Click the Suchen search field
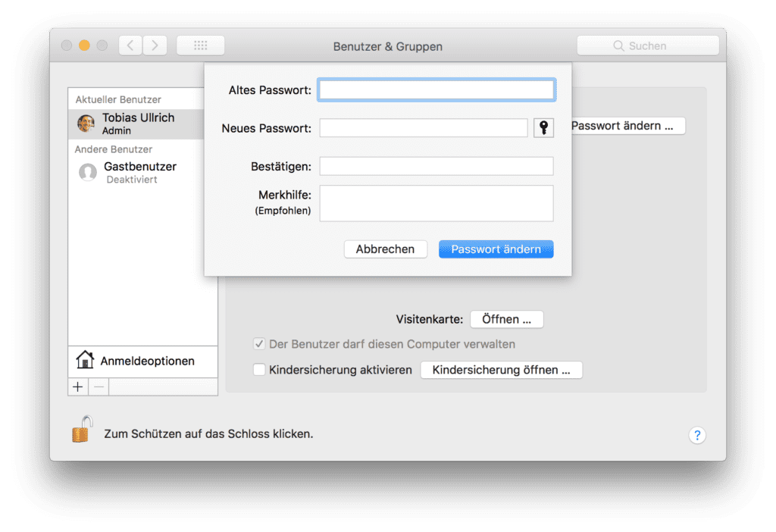This screenshot has width=776, height=532. tap(648, 45)
